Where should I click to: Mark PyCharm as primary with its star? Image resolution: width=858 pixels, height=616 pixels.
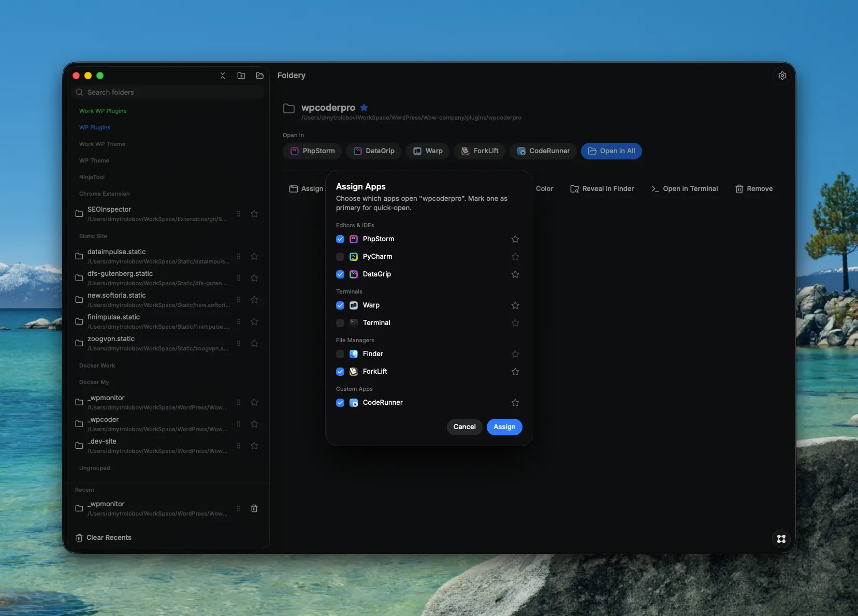pos(515,257)
